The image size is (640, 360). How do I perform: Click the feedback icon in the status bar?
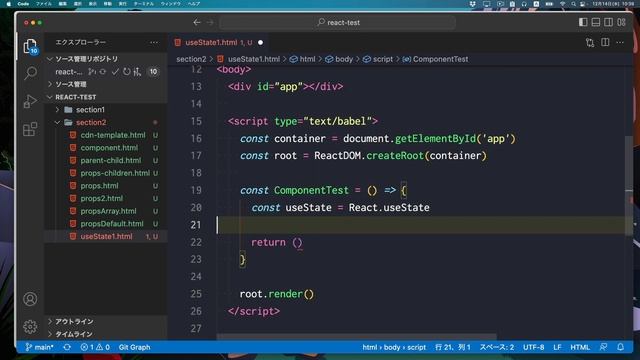(603, 347)
